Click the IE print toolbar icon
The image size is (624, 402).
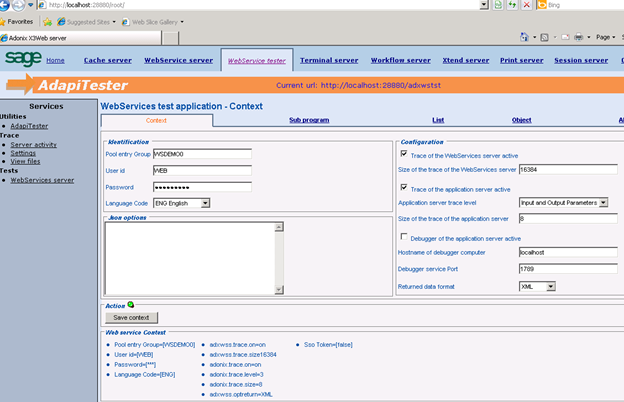(578, 37)
